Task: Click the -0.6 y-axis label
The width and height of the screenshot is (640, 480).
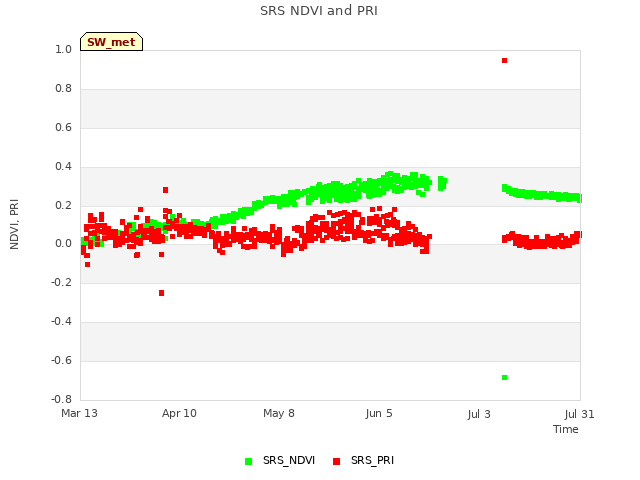Action: (x=61, y=360)
